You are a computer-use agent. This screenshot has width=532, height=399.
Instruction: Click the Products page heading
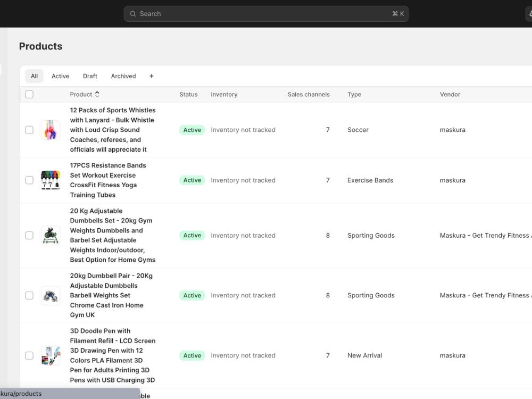[41, 46]
